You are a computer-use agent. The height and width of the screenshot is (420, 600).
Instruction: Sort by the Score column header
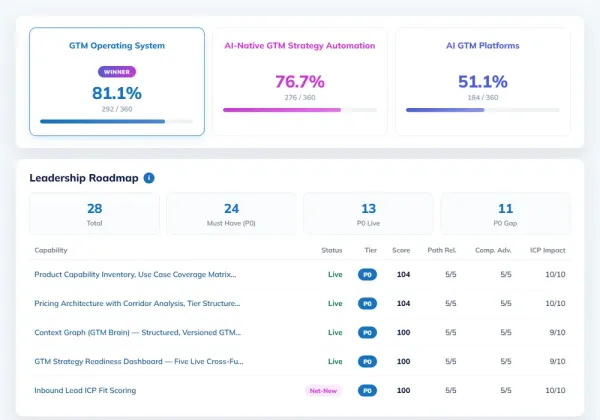click(x=401, y=250)
